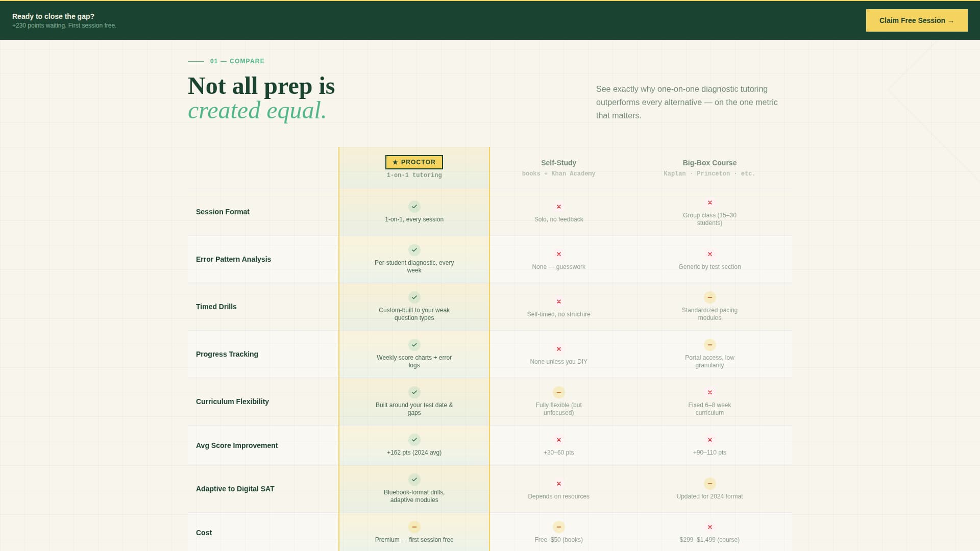The height and width of the screenshot is (551, 980).
Task: Click the checkmark in Proctor Curriculum Flexibility cell
Action: point(414,392)
